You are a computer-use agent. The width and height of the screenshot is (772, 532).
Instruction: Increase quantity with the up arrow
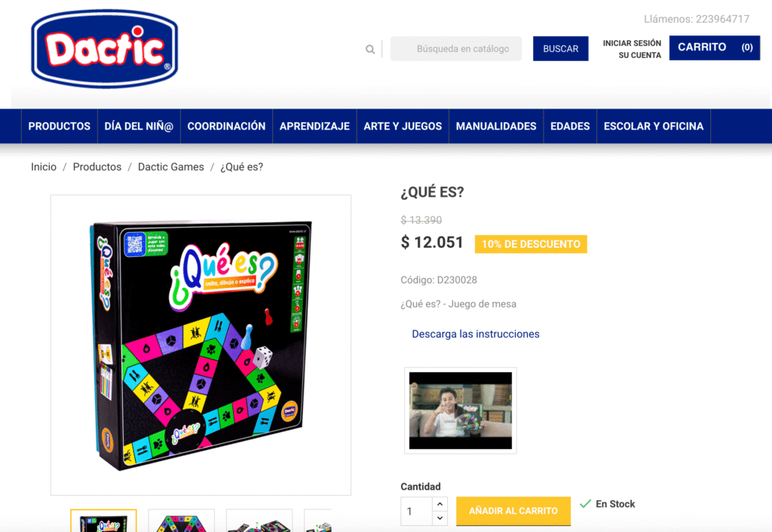(440, 504)
